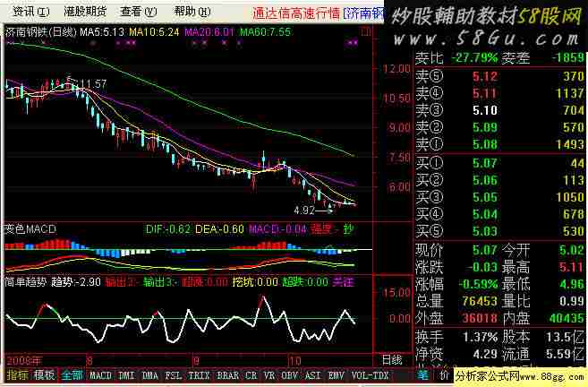Click the 买④ bid row at 5.04
588x387 pixels.
click(x=500, y=214)
